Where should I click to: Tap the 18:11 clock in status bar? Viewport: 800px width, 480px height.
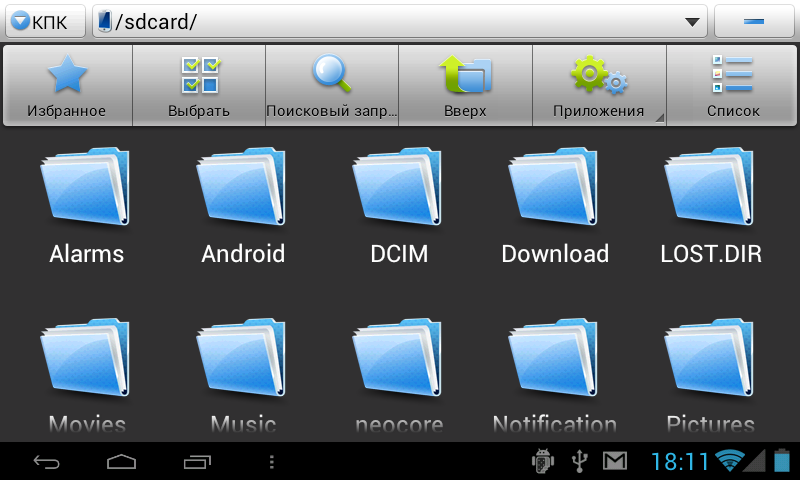[680, 462]
